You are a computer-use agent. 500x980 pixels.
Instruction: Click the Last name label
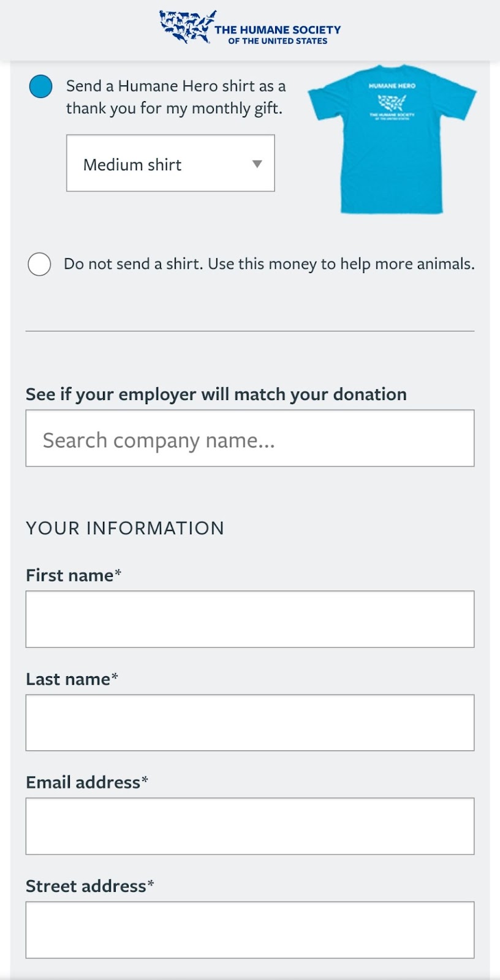point(72,679)
